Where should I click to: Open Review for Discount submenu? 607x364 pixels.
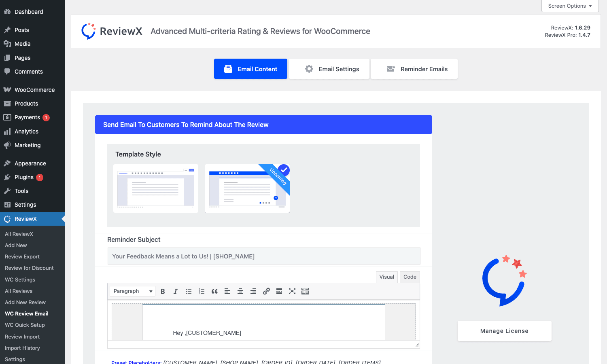click(x=29, y=268)
